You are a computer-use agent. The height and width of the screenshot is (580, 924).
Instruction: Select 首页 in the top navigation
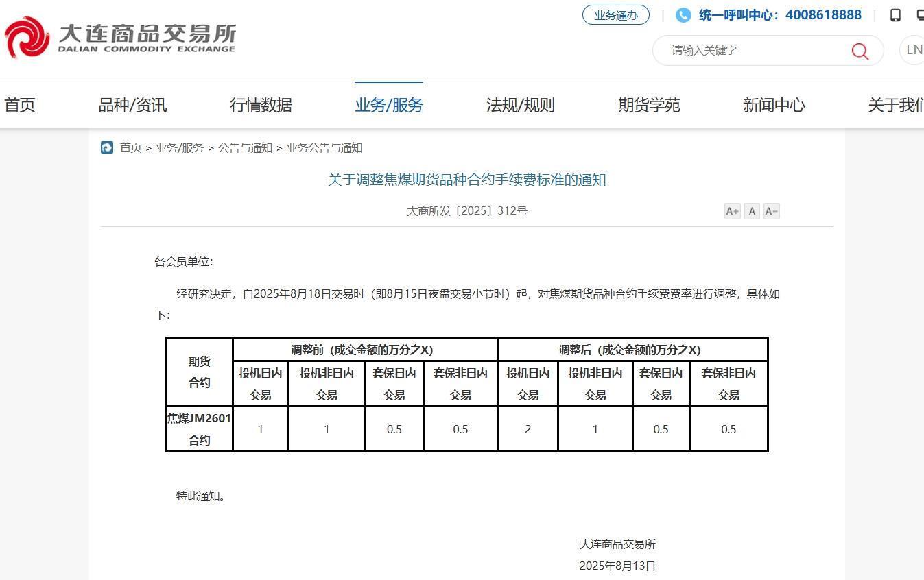(19, 105)
